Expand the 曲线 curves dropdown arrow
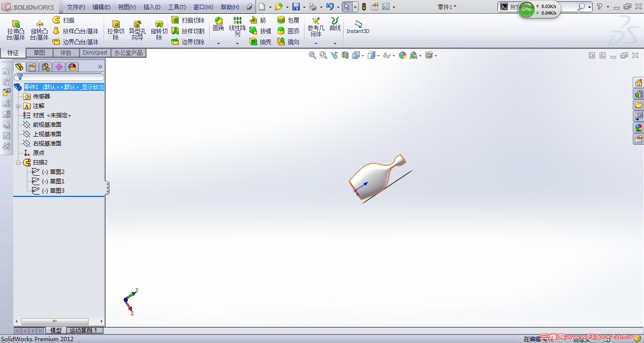644x343 pixels. pos(335,43)
